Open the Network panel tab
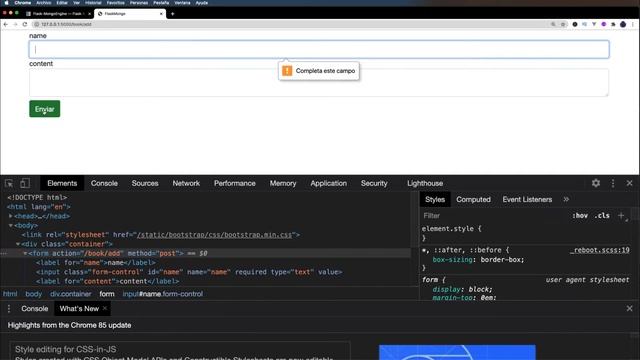Image resolution: width=640 pixels, height=360 pixels. pos(186,183)
